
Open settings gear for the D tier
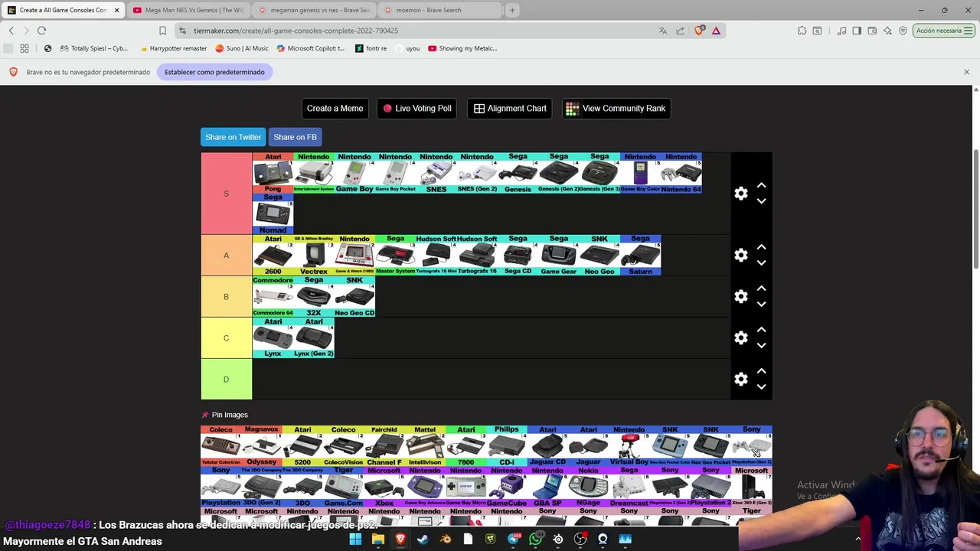click(x=740, y=380)
